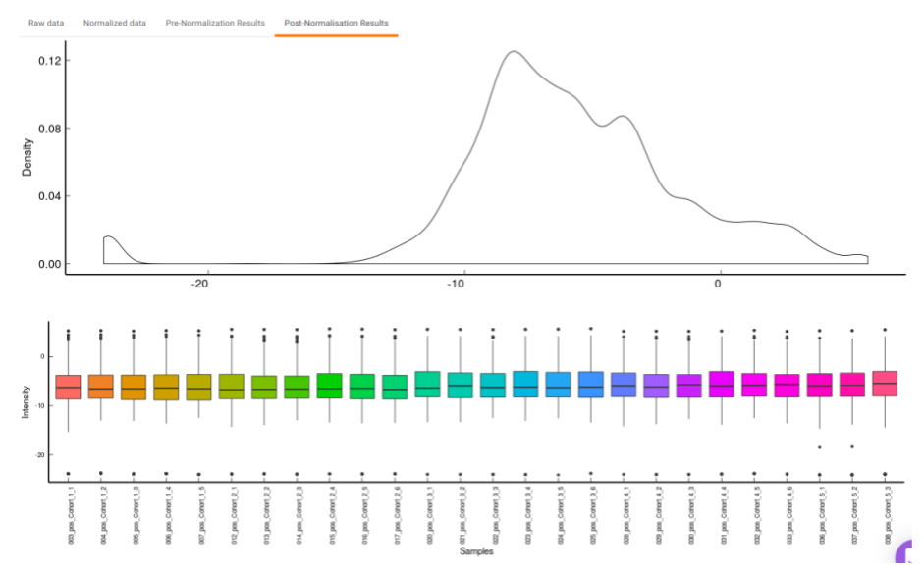The height and width of the screenshot is (574, 924).
Task: Click sample label 015_pos_Cohort_2_4
Action: [x=332, y=516]
